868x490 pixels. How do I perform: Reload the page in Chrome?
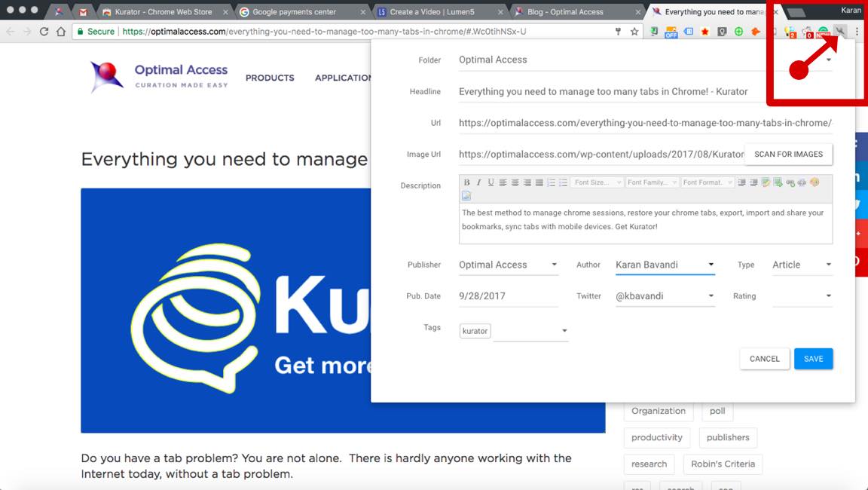[x=44, y=32]
